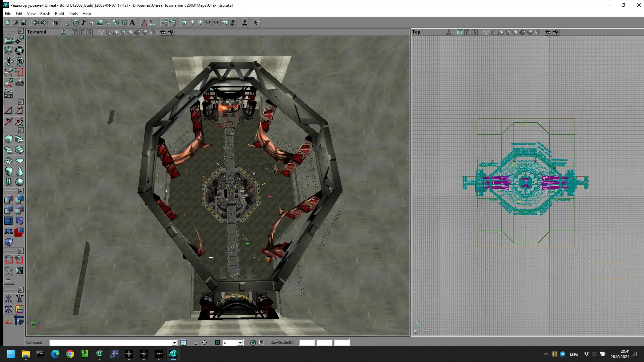Collapse the CSG operations group
The height and width of the screenshot is (362, 644).
[21, 191]
